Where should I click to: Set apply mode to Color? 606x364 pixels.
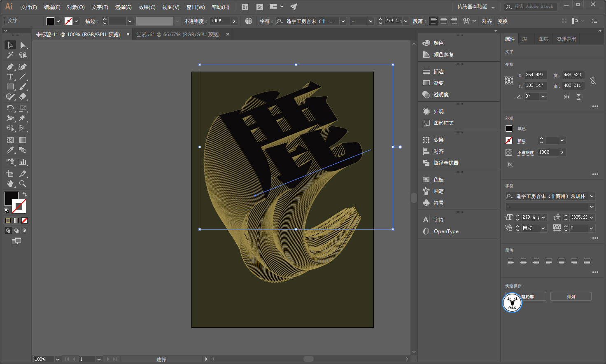[8, 221]
